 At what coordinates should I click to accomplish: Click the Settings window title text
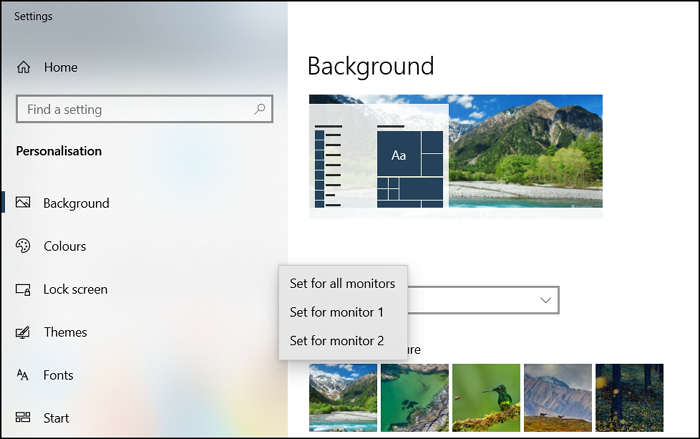click(33, 16)
